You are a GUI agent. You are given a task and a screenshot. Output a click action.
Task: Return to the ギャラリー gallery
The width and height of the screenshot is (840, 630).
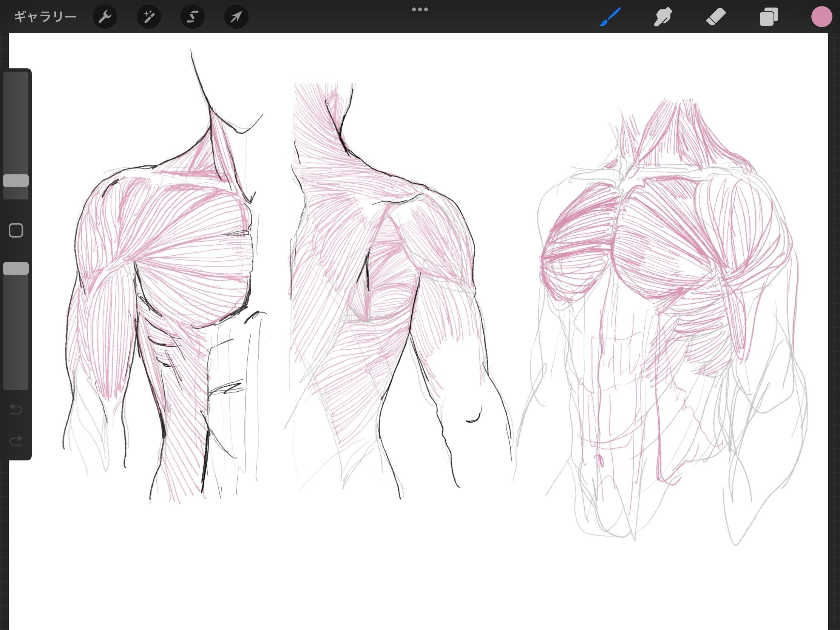click(45, 17)
